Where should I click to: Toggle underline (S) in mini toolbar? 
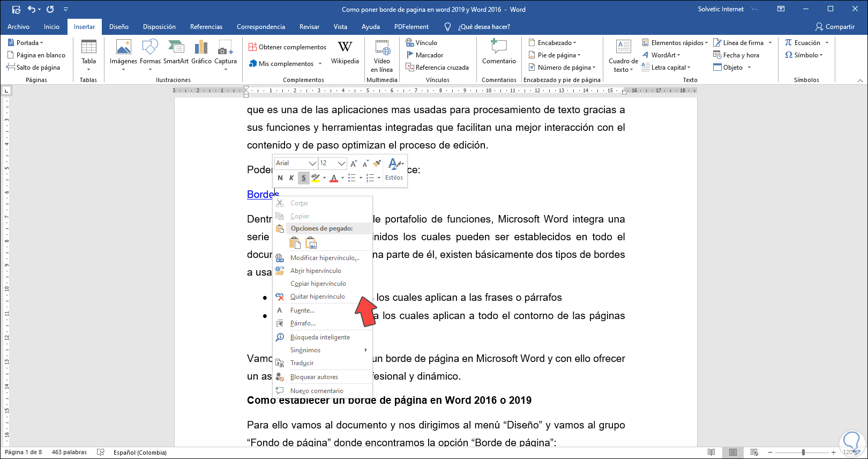coord(303,178)
